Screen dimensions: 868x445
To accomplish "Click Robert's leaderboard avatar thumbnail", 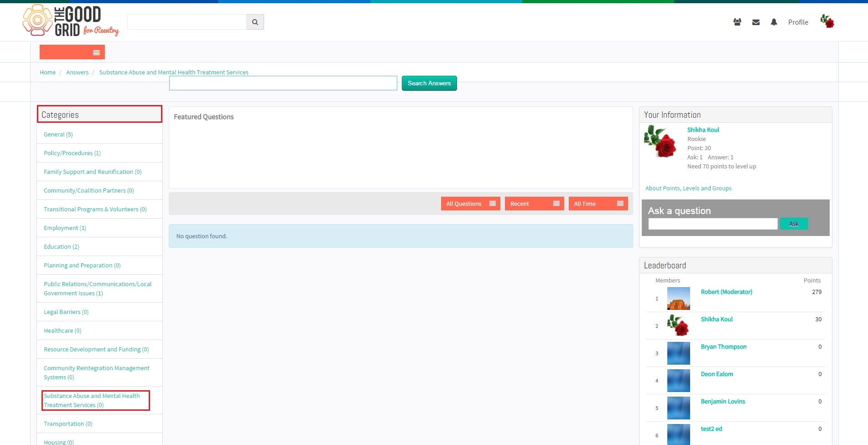I will tap(678, 298).
